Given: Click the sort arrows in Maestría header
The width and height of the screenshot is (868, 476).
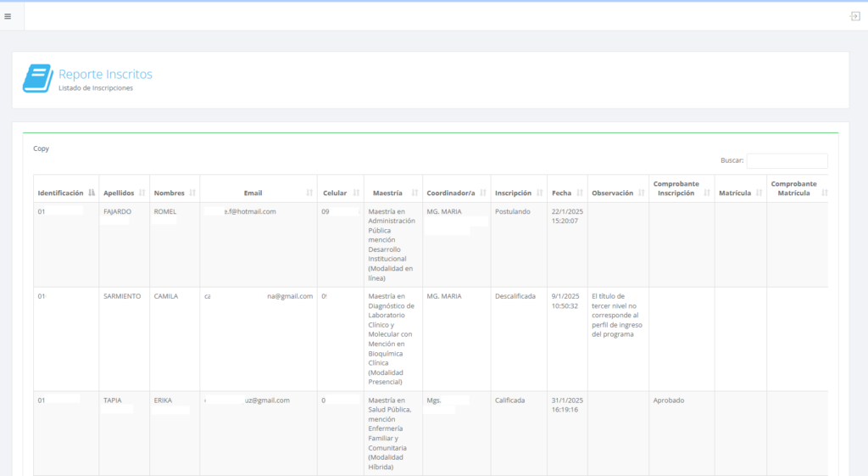Looking at the screenshot, I should click(x=415, y=193).
